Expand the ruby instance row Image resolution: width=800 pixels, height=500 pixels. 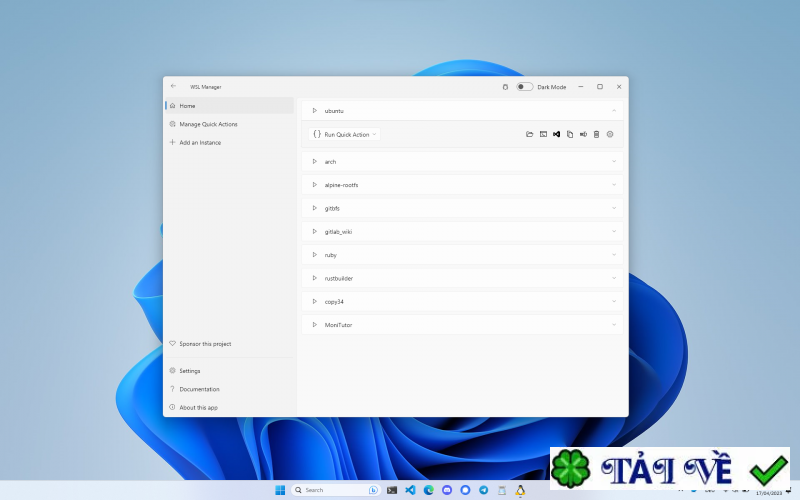pos(614,255)
